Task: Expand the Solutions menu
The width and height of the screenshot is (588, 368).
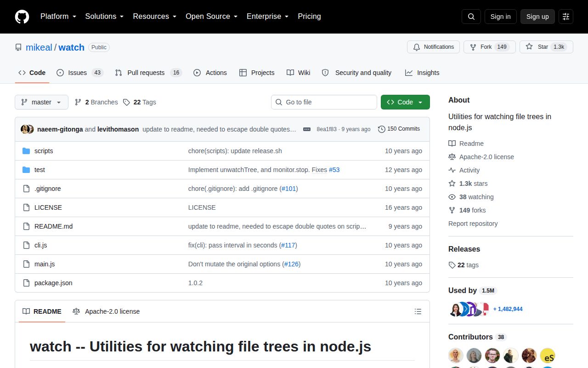Action: pos(104,17)
